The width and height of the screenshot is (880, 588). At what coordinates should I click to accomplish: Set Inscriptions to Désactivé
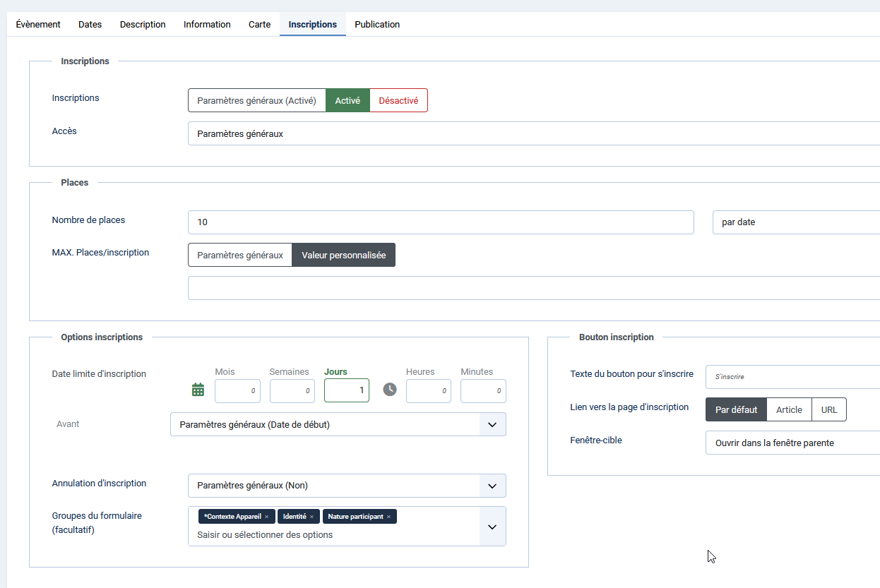(398, 100)
